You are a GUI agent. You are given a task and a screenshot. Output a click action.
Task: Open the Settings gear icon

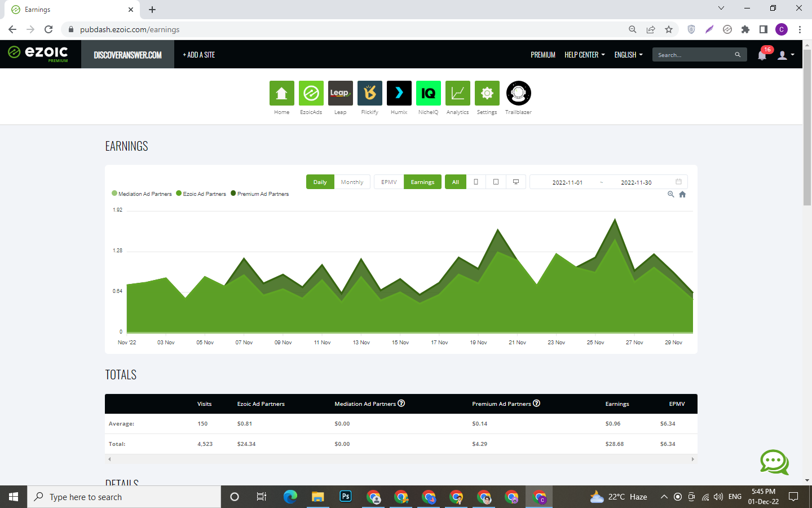tap(487, 93)
